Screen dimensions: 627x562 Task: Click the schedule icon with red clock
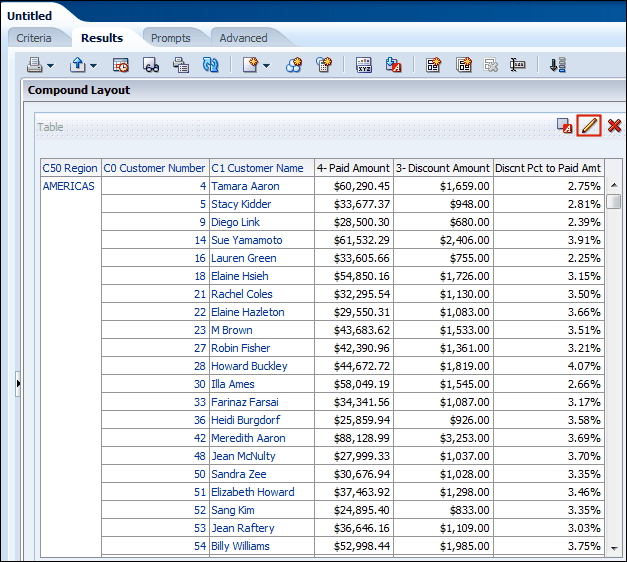(x=121, y=65)
